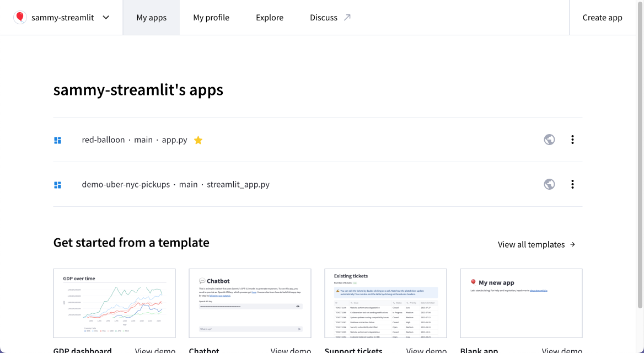644x353 pixels.
Task: Go to the Discuss page
Action: click(324, 17)
